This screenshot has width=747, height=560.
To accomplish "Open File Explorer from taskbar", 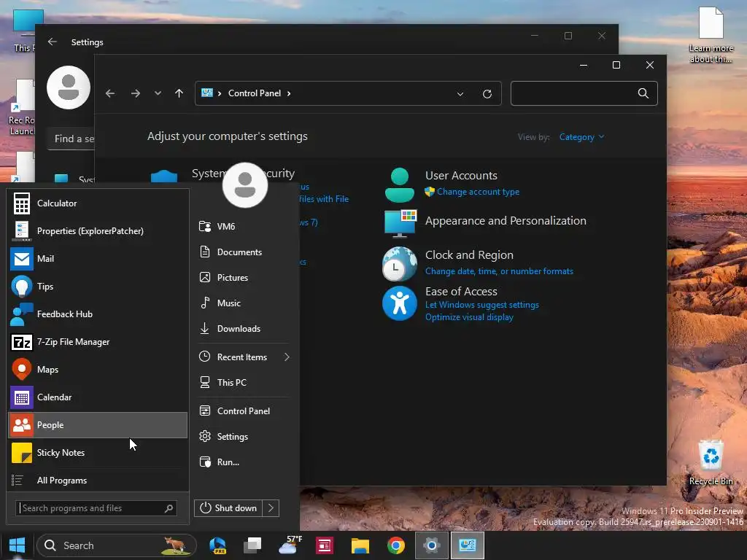I will click(x=360, y=545).
